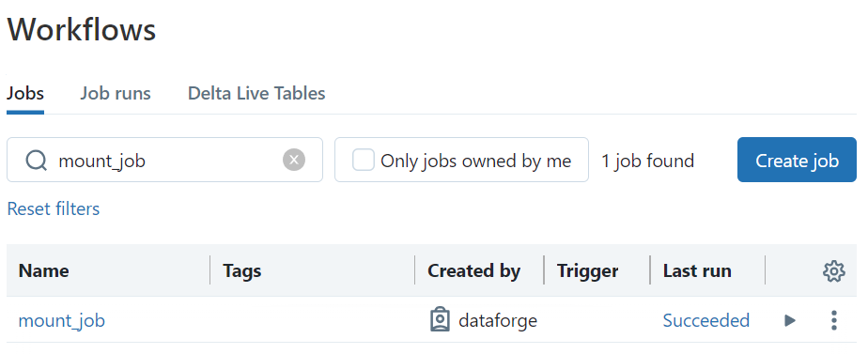Open table column settings gear
This screenshot has width=868, height=354.
(x=833, y=271)
